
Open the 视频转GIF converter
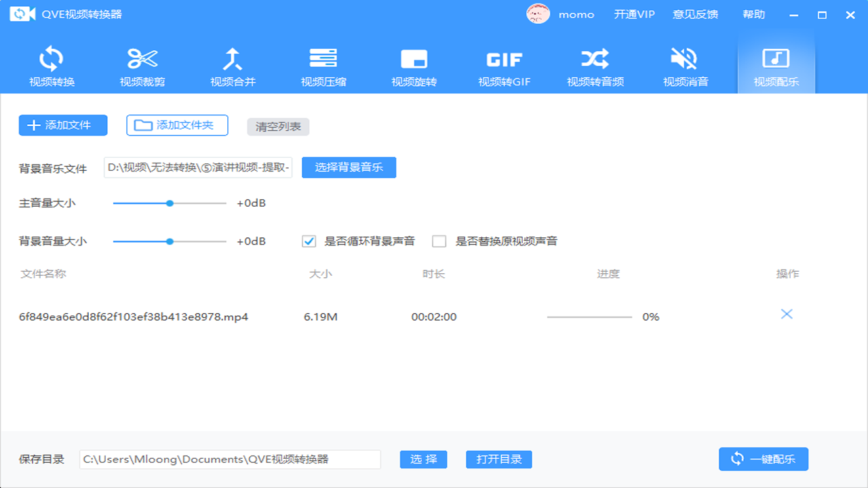pos(505,64)
